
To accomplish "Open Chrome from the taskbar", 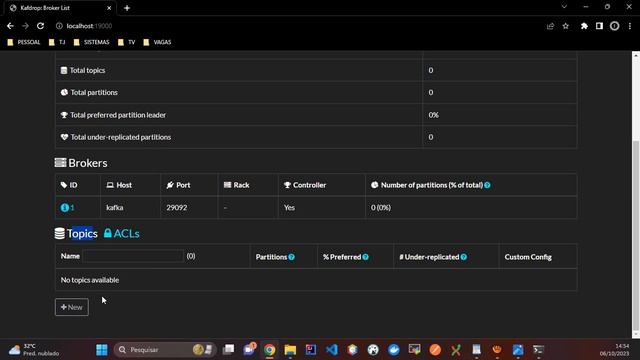I will 269,350.
